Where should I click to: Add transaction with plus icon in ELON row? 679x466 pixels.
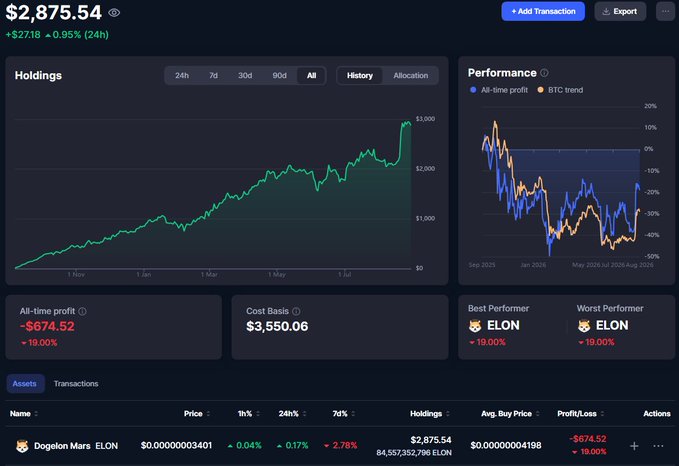point(634,446)
